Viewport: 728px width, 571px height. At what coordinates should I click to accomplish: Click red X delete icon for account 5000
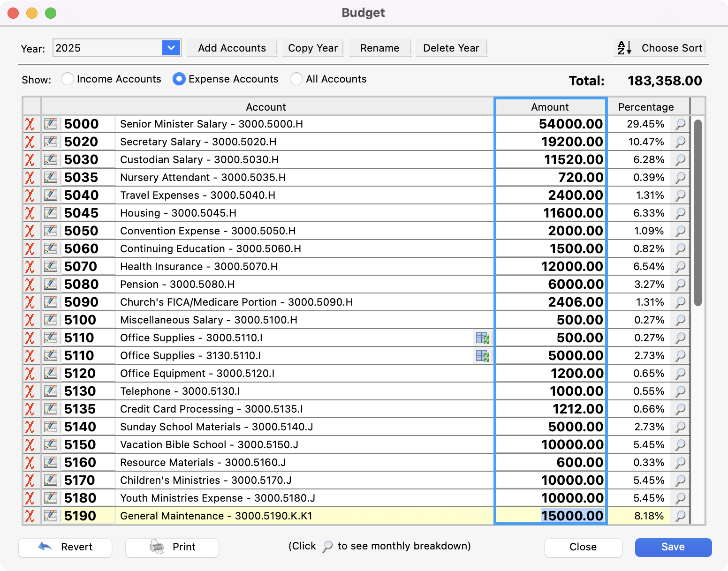click(30, 124)
